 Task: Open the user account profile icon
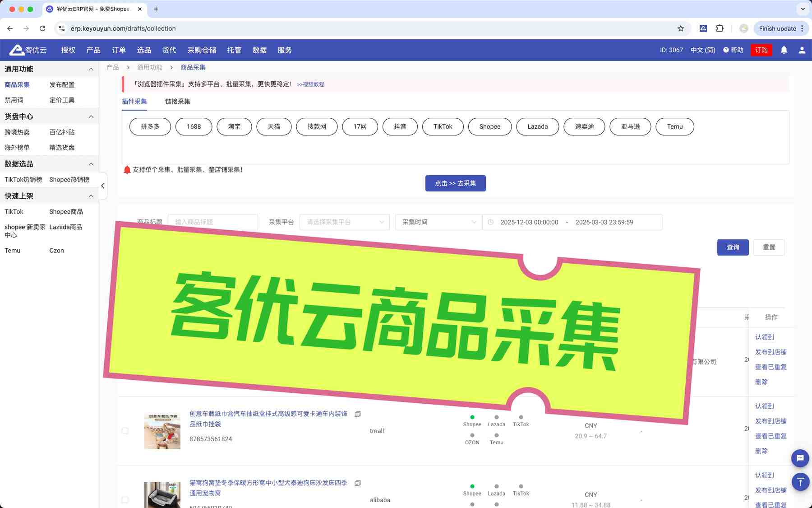pyautogui.click(x=802, y=50)
